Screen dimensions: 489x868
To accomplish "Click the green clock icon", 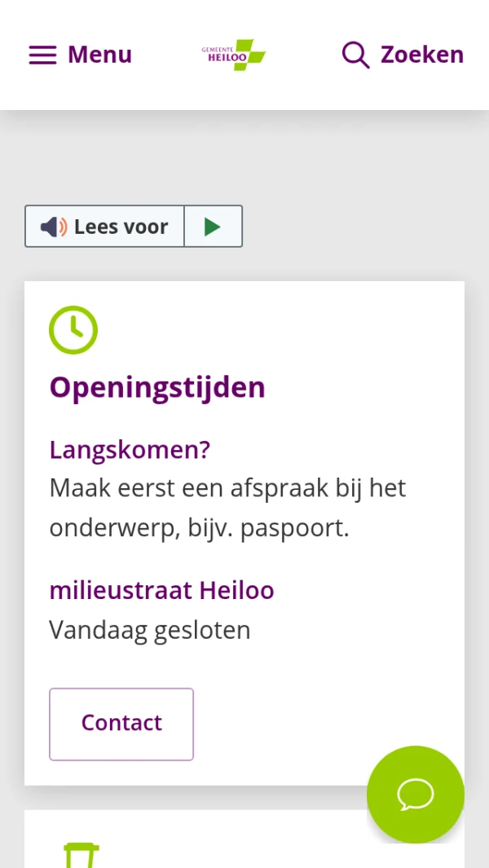I will 73,330.
